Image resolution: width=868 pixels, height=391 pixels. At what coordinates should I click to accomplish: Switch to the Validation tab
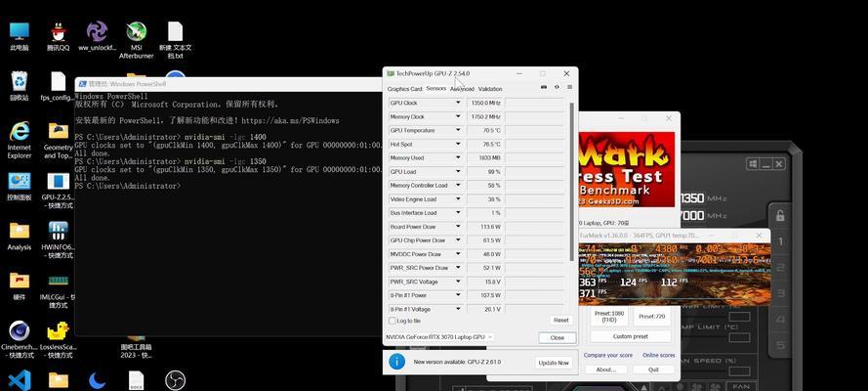pos(490,89)
